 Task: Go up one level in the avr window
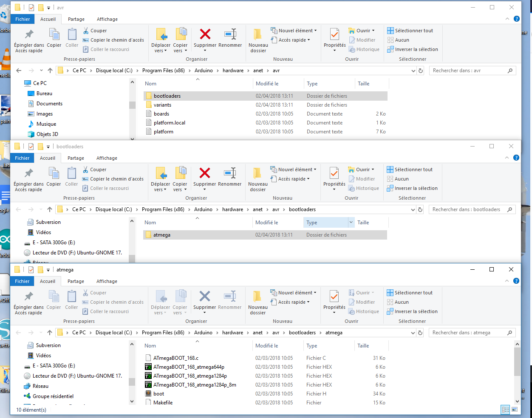point(50,71)
